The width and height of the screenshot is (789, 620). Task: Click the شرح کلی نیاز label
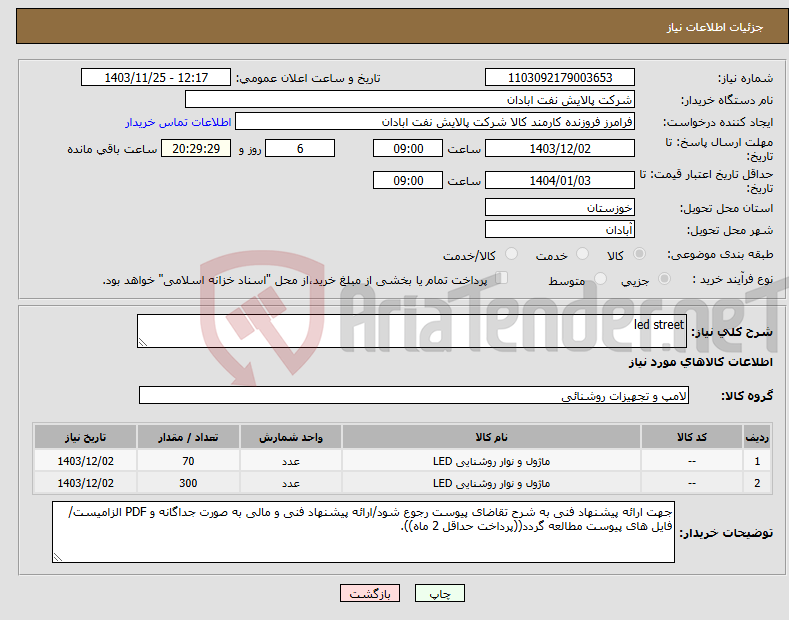(x=732, y=332)
